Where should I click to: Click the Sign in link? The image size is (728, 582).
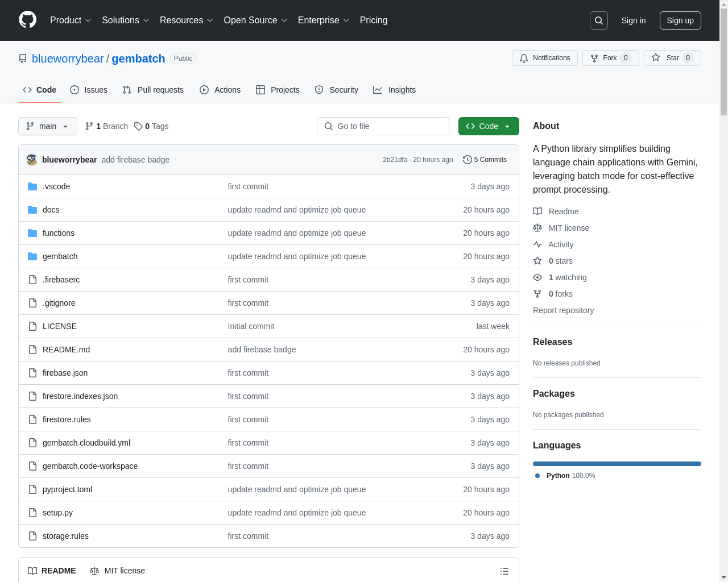(634, 20)
